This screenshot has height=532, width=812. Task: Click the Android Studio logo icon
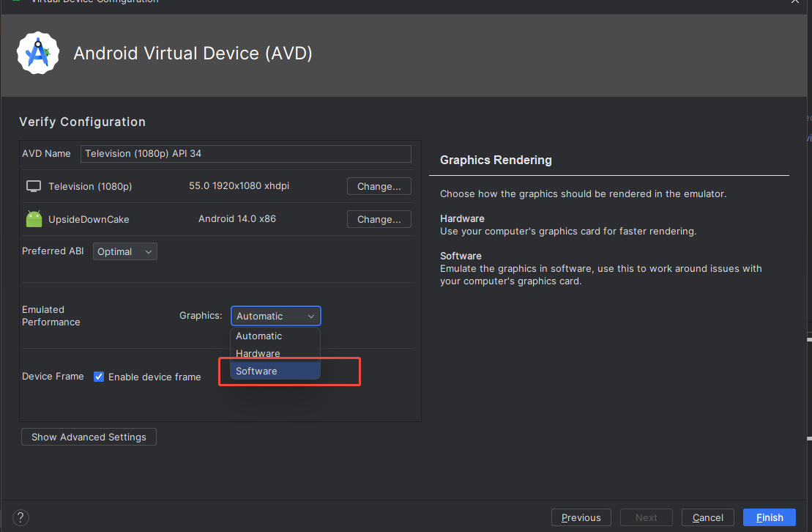tap(38, 53)
